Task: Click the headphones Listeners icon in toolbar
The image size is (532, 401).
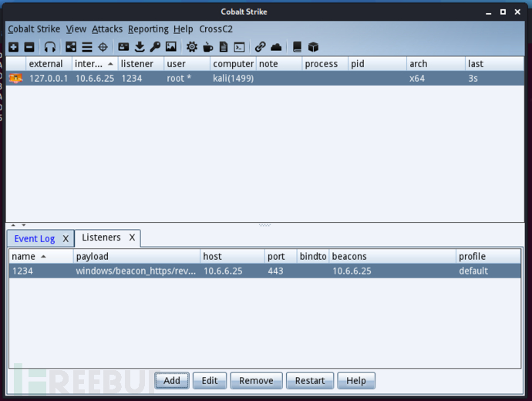Action: (50, 47)
